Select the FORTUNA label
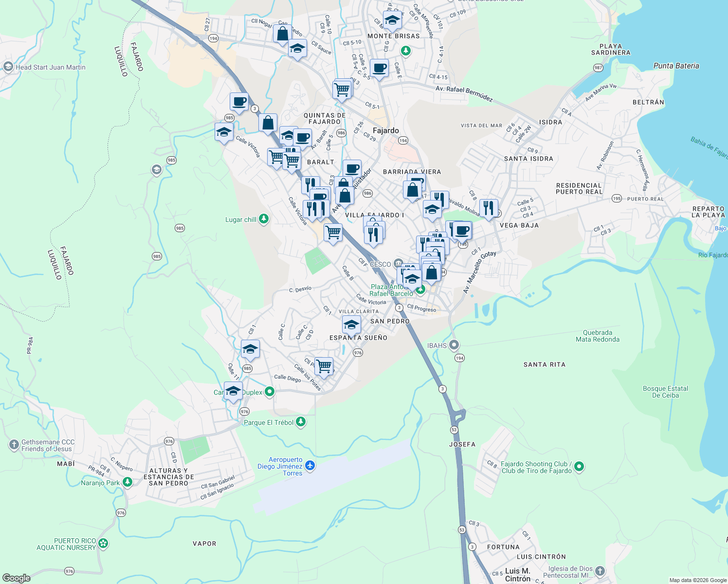This screenshot has height=584, width=728. (x=504, y=547)
